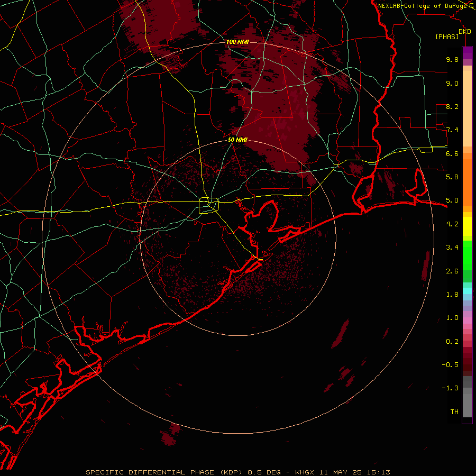
Task: Pick the purple segment atop the color bar
Action: click(467, 53)
